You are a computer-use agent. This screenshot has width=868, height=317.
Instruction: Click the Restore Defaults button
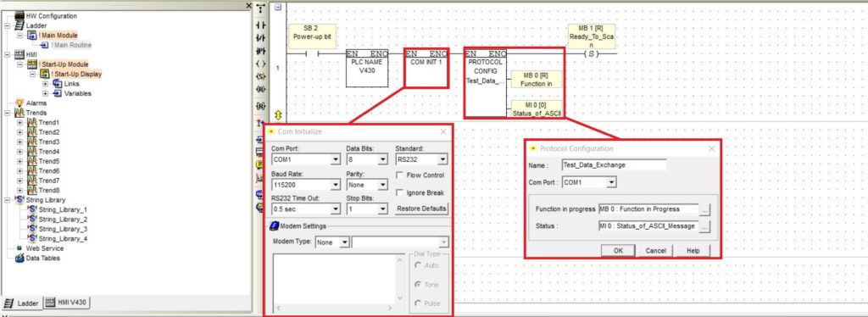coord(421,209)
